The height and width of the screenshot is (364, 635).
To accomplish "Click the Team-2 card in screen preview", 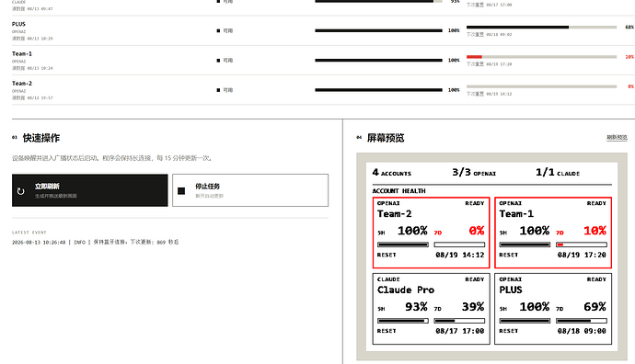I will (432, 233).
